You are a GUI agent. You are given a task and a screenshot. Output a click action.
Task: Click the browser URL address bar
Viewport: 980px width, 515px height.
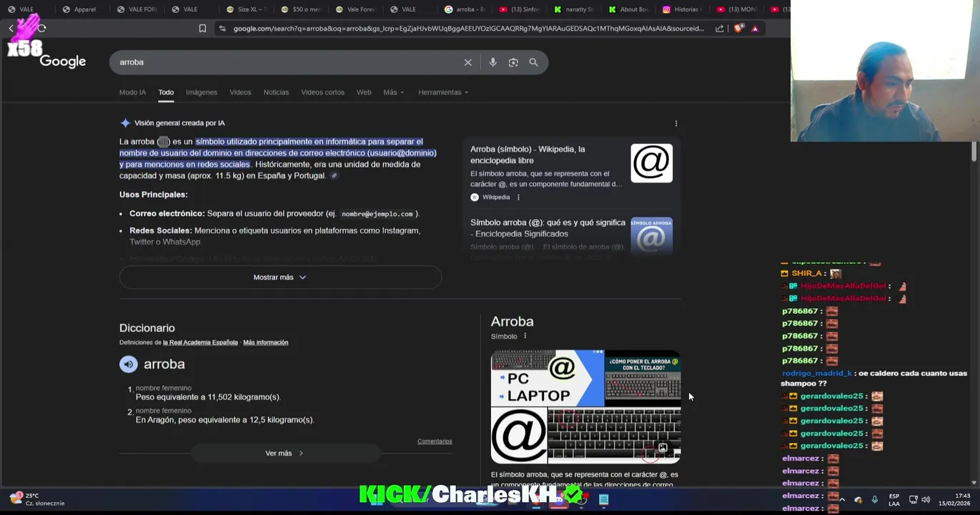click(x=468, y=29)
